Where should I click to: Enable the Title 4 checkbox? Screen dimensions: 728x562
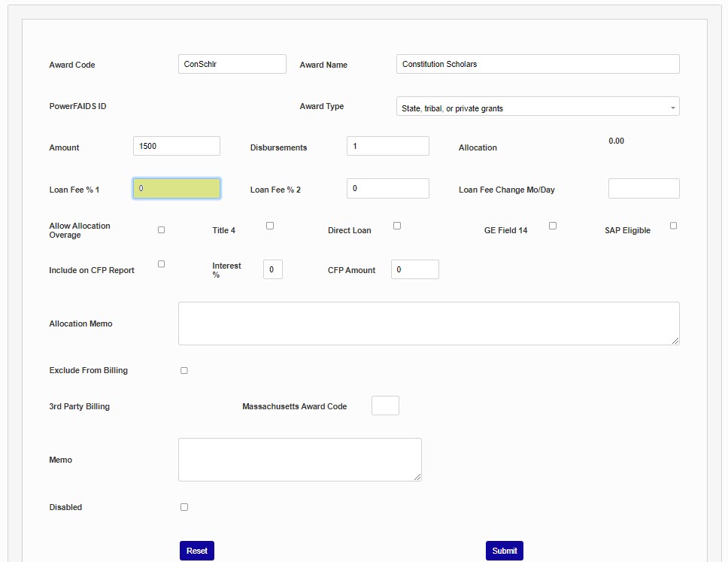pos(270,226)
